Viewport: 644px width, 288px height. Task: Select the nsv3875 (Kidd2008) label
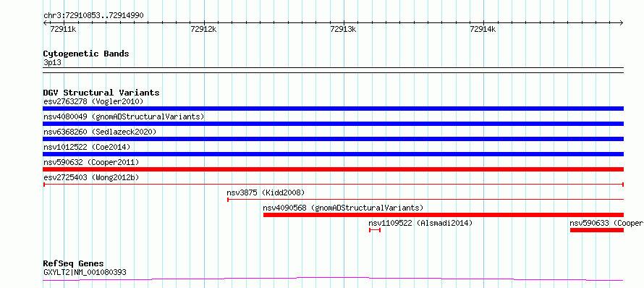click(x=266, y=192)
